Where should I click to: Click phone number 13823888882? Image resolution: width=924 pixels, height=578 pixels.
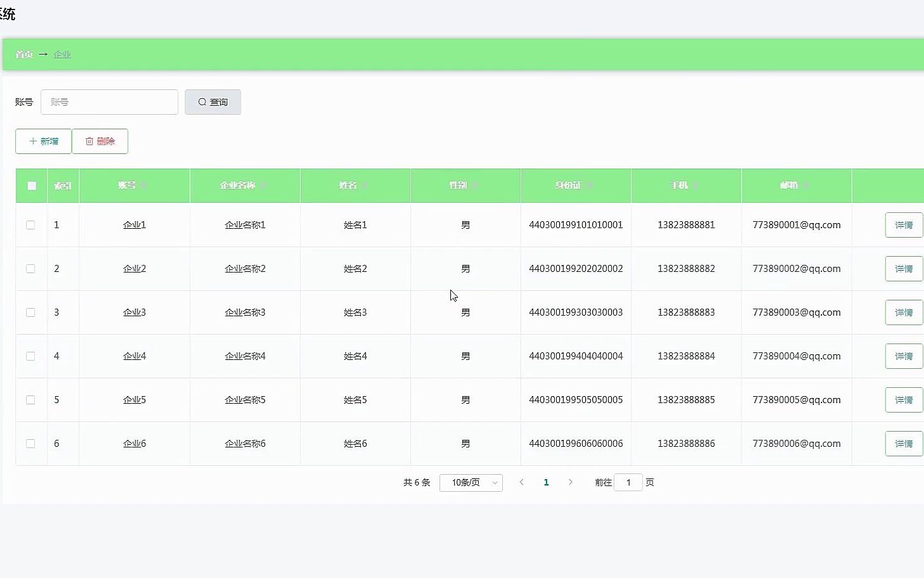[x=686, y=269]
